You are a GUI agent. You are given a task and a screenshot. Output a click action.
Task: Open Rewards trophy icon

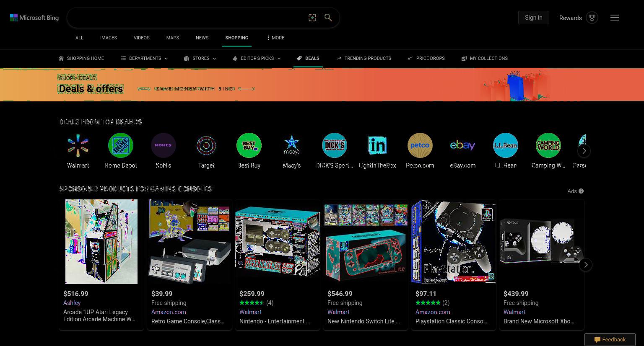click(592, 18)
